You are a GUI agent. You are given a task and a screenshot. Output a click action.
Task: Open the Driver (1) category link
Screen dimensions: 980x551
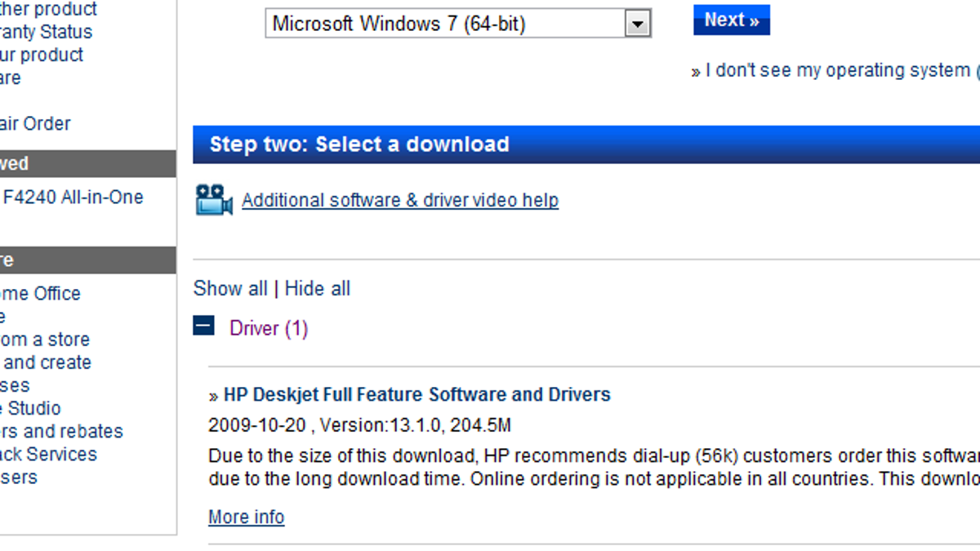(269, 328)
